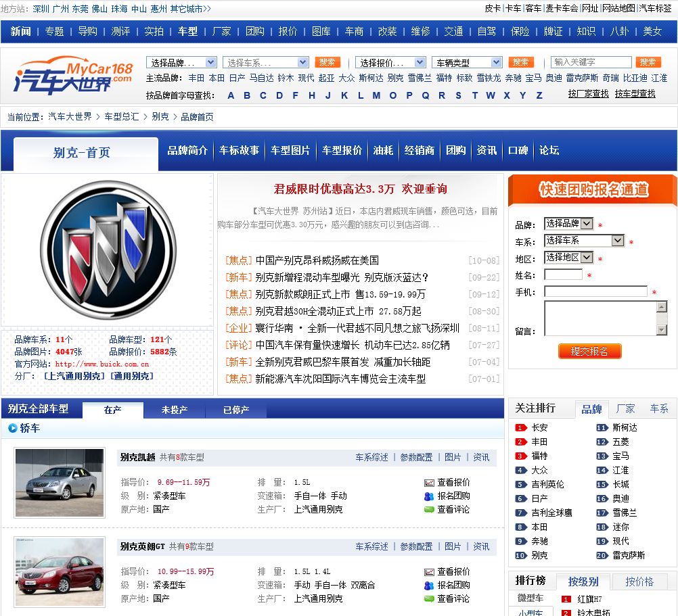Click 吉利英伦 in brand ranking

tap(547, 485)
